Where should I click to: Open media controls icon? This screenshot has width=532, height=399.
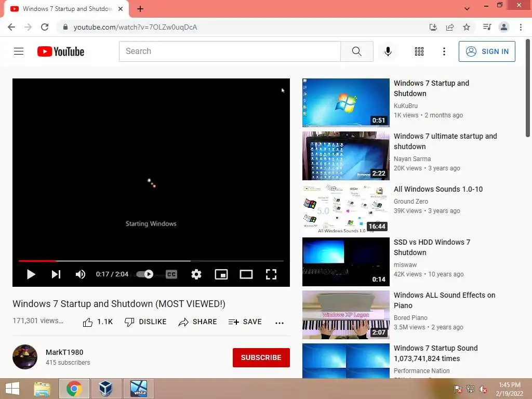click(487, 27)
